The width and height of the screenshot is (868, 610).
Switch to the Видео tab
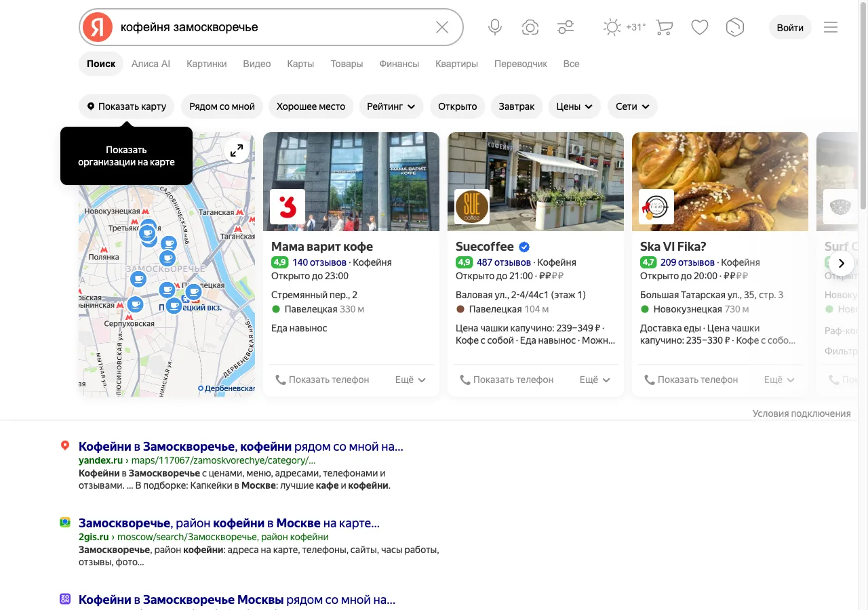pos(257,64)
